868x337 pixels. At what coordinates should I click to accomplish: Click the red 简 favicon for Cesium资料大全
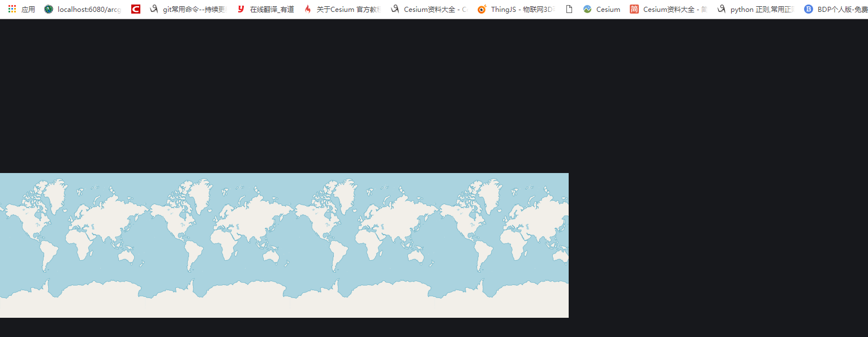(634, 9)
